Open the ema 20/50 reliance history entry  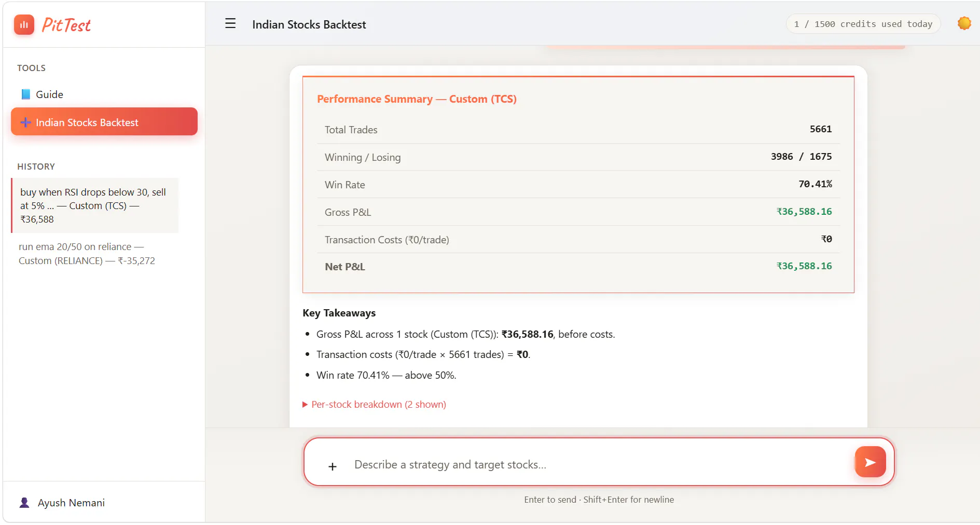(95, 254)
